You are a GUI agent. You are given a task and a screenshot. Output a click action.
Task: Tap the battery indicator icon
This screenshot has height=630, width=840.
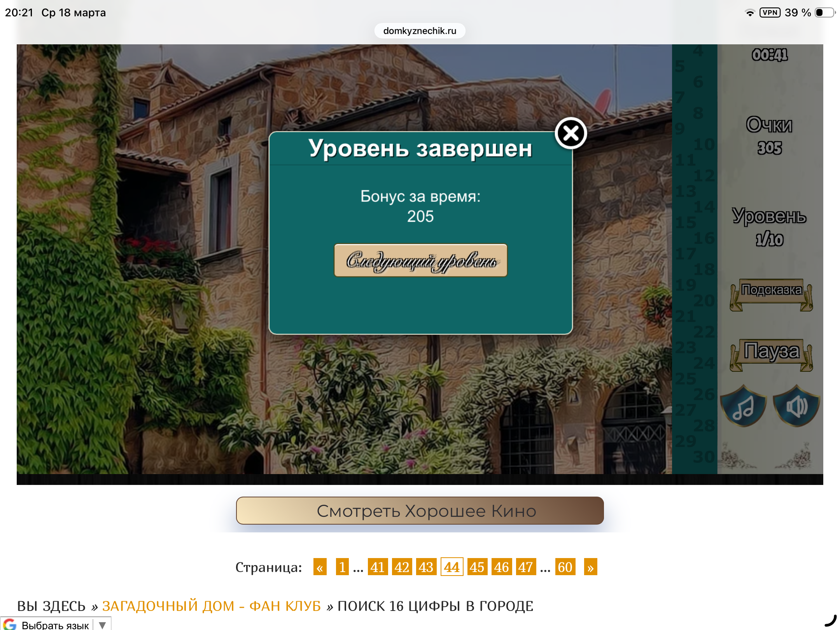tap(825, 12)
